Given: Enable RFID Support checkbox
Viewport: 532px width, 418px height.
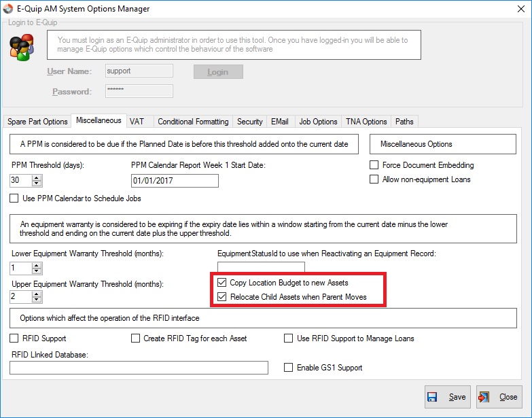Looking at the screenshot, I should (14, 338).
